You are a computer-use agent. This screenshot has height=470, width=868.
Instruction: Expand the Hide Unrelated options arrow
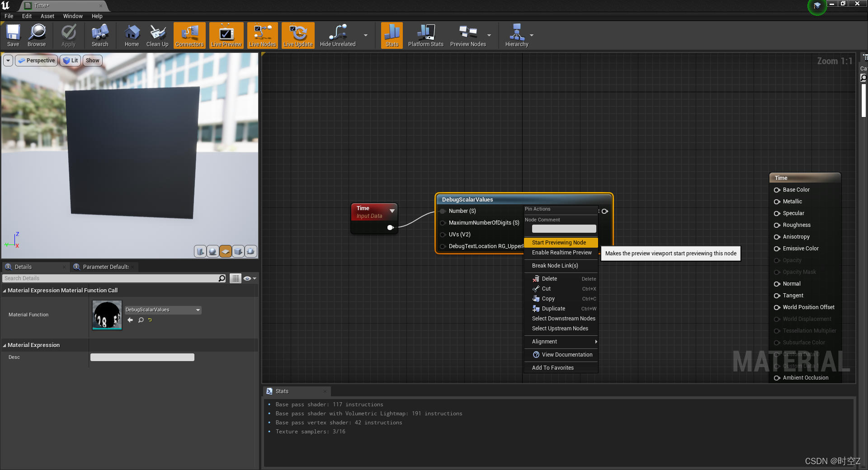pos(365,35)
